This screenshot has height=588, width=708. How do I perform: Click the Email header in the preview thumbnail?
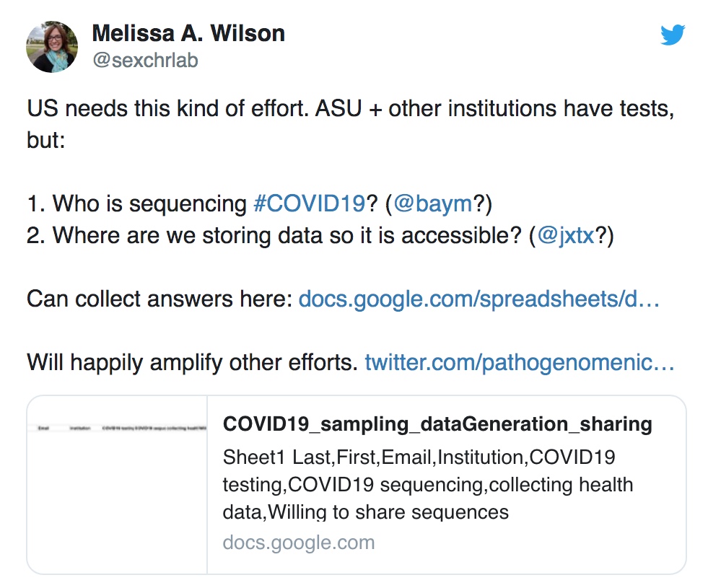(43, 428)
